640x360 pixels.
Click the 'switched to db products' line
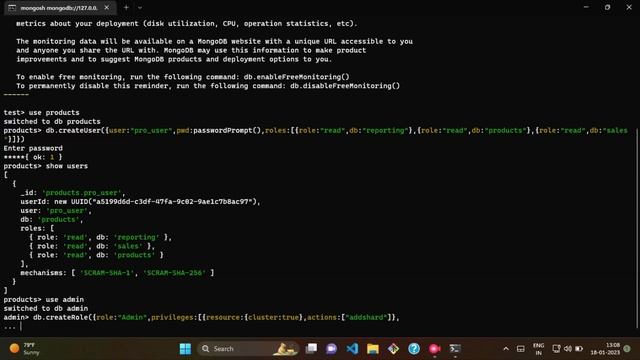click(52, 121)
